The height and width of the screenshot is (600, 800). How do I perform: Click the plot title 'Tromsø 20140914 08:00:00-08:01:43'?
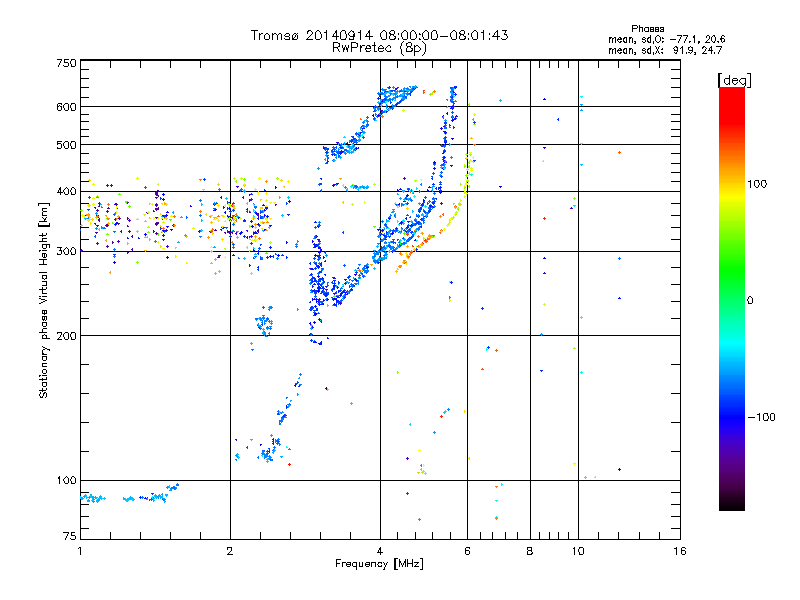click(379, 35)
